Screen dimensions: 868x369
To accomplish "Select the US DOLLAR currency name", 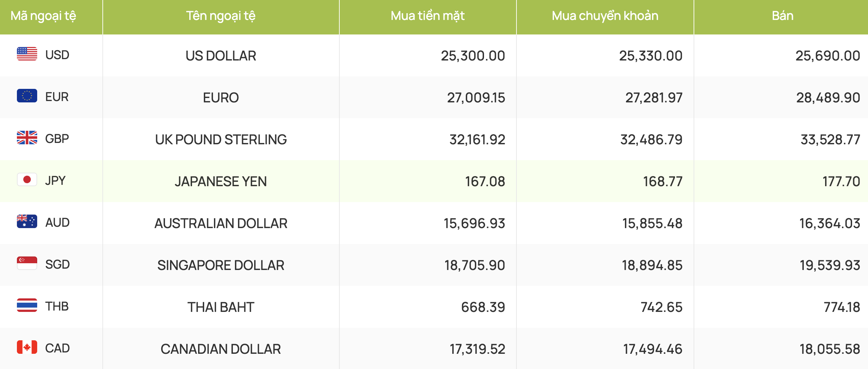I will (x=221, y=56).
